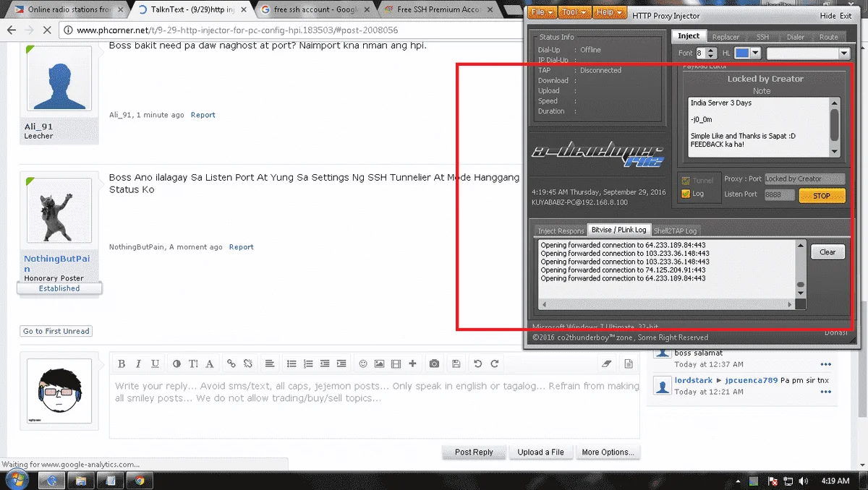The width and height of the screenshot is (868, 490).
Task: Expand the HL color dropdown arrow
Action: click(x=756, y=53)
